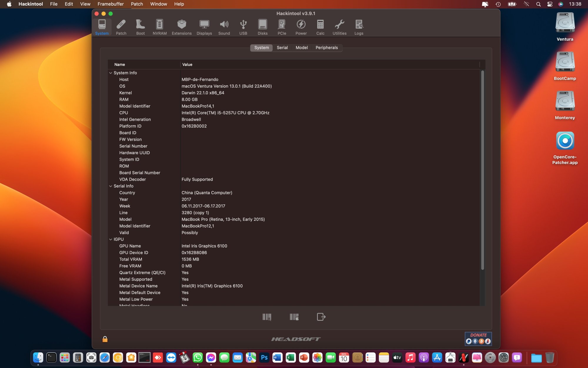Open OpenCore-Patcher.app on the desktop
Screen dimensions: 588x368
coord(565,141)
